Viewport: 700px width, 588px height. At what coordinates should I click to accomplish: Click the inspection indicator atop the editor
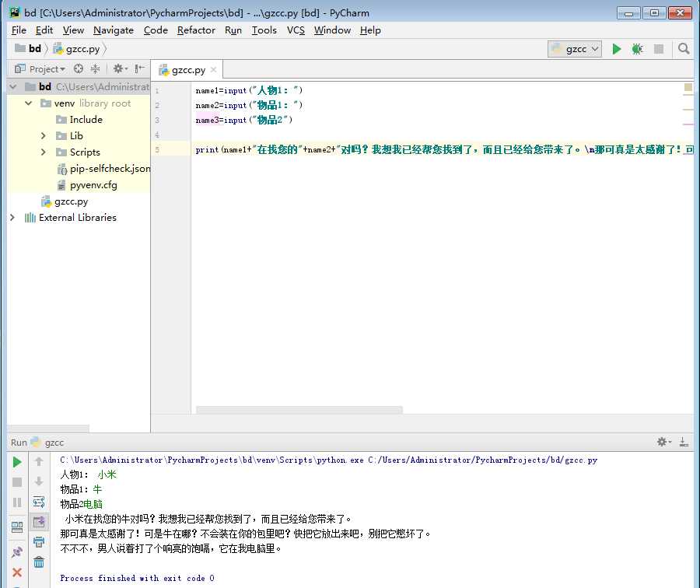pos(688,87)
